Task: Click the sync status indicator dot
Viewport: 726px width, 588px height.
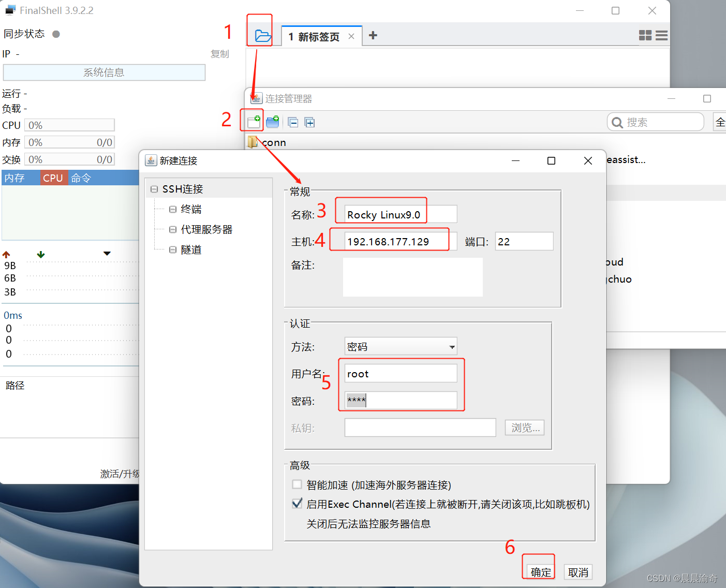Action: pos(56,34)
